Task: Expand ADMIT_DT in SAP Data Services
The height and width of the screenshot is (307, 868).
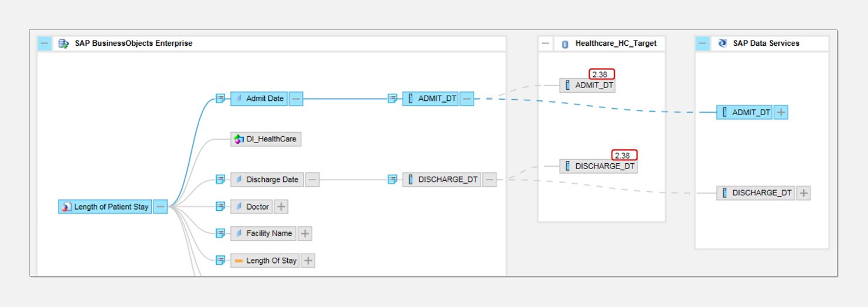Action: 781,113
